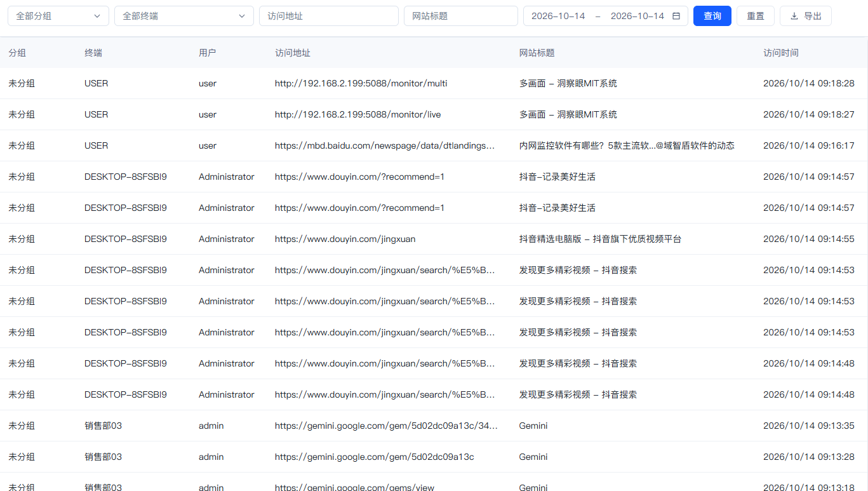The height and width of the screenshot is (491, 868).
Task: Click the 09:18:28 access time cell
Action: 809,83
